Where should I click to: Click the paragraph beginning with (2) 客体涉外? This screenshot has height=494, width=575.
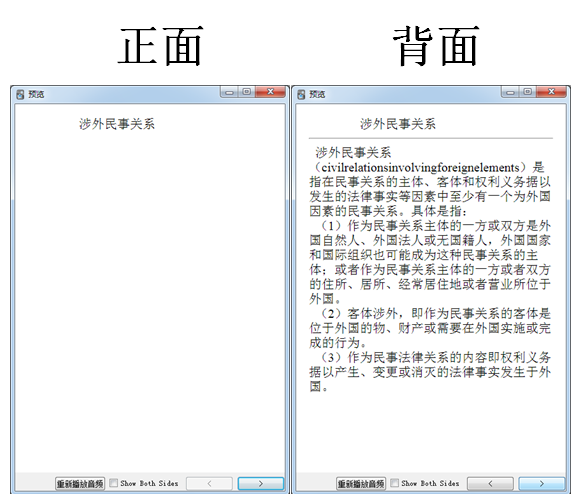pos(430,328)
